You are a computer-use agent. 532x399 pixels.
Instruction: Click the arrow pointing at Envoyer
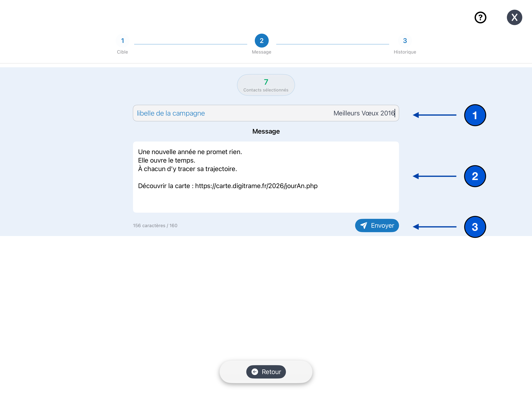[434, 227]
